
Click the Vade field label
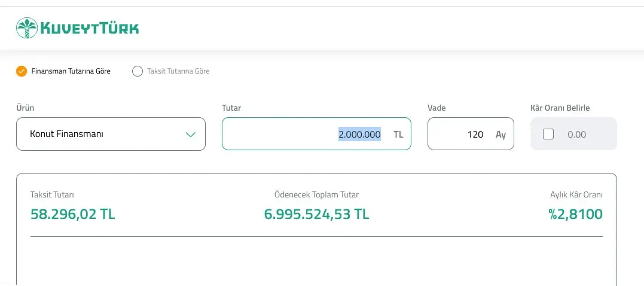pos(437,108)
